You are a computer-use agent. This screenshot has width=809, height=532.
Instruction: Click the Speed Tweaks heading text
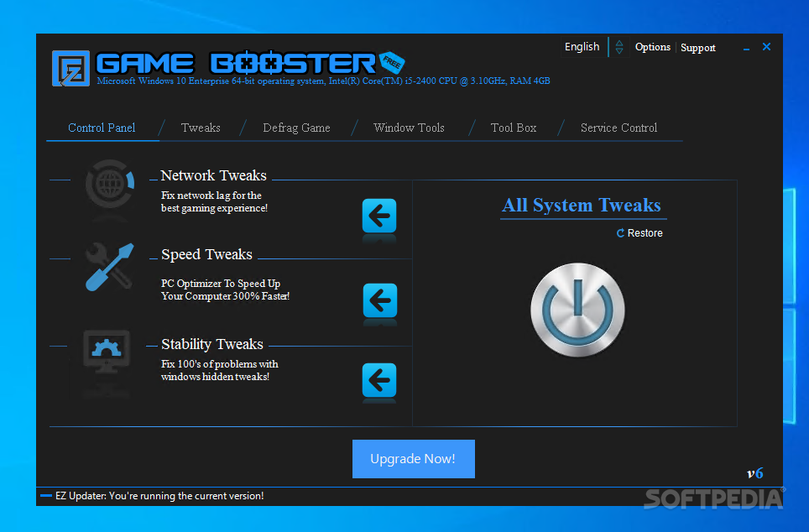(x=207, y=254)
